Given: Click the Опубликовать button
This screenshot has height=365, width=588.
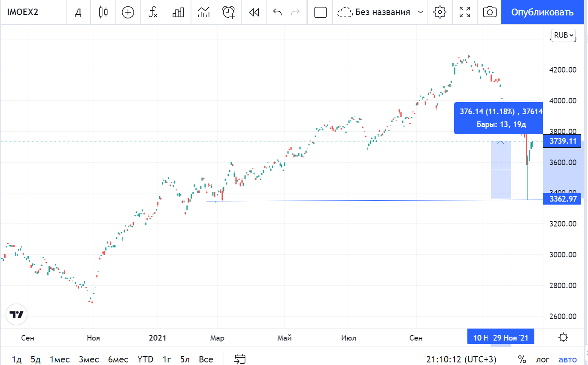Looking at the screenshot, I should (542, 12).
